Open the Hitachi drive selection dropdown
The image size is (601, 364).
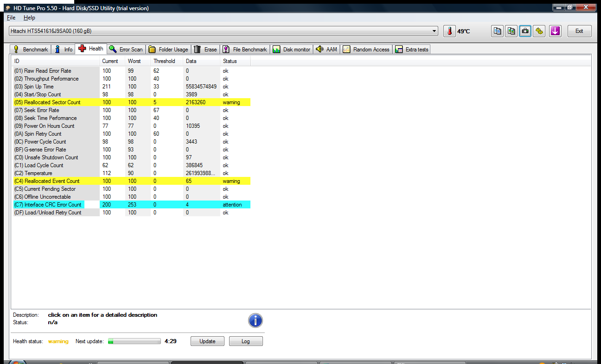point(223,31)
